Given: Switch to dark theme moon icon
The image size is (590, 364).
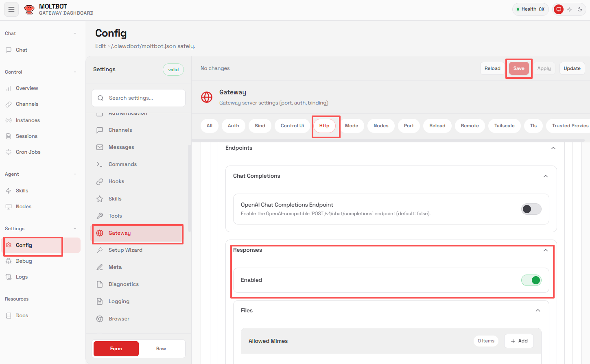Looking at the screenshot, I should [x=580, y=9].
